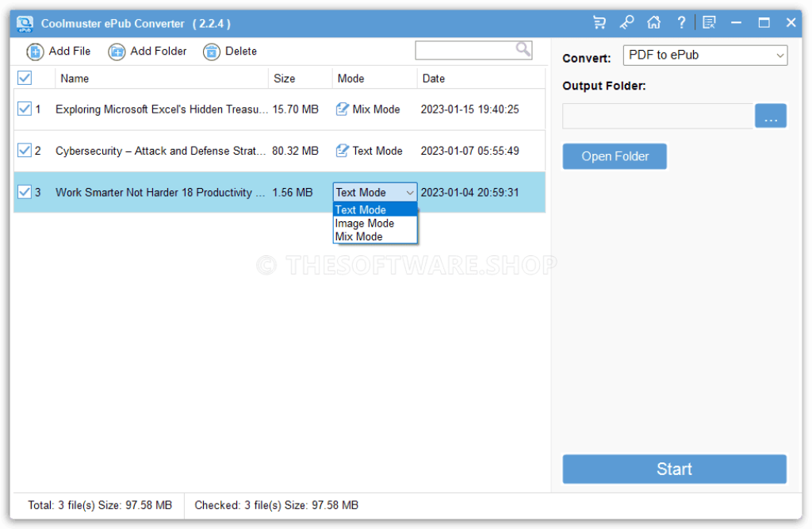Click the Coolmuster app logo icon
Image resolution: width=812 pixels, height=529 pixels.
pyautogui.click(x=25, y=24)
